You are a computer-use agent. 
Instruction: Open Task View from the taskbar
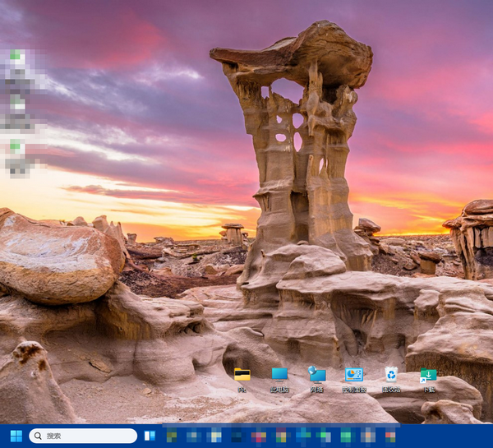(x=150, y=436)
